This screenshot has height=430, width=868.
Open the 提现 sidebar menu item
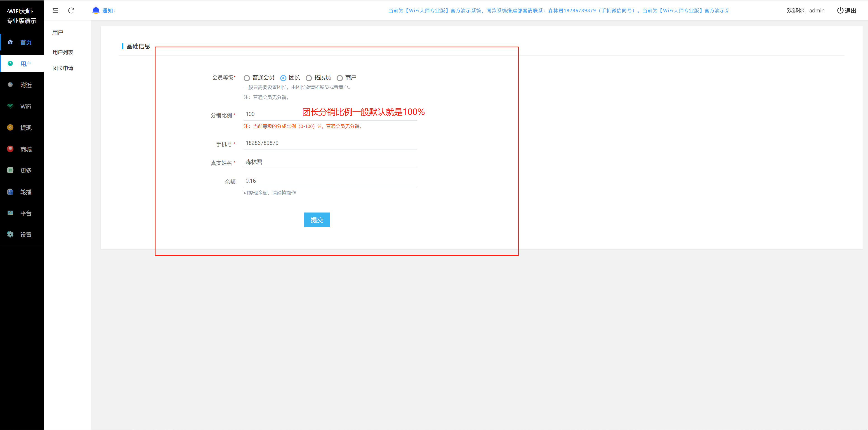22,127
